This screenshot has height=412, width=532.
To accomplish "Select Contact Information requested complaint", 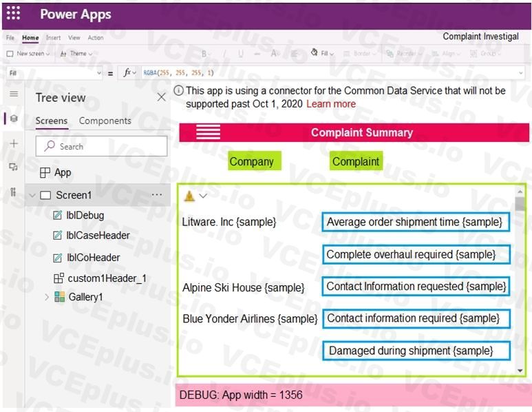I will [x=416, y=287].
